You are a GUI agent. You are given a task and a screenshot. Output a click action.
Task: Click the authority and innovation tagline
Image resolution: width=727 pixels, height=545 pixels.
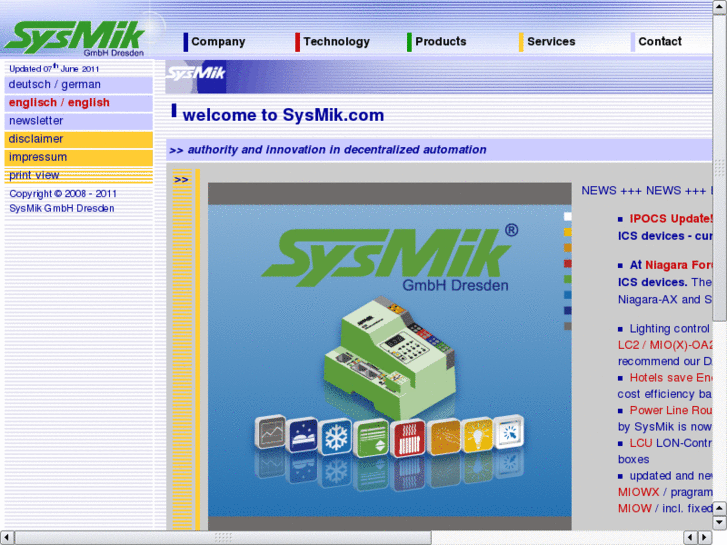pos(337,150)
